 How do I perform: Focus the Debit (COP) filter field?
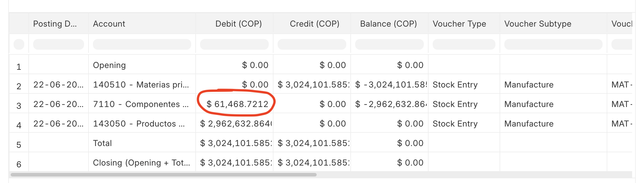click(x=234, y=44)
